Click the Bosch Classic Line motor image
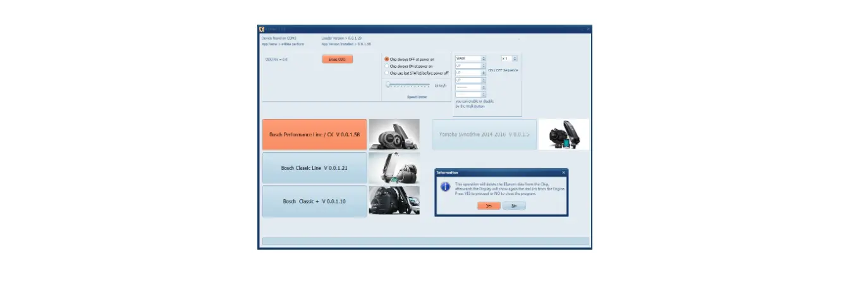Viewport: 868px width, 287px height. (x=394, y=168)
